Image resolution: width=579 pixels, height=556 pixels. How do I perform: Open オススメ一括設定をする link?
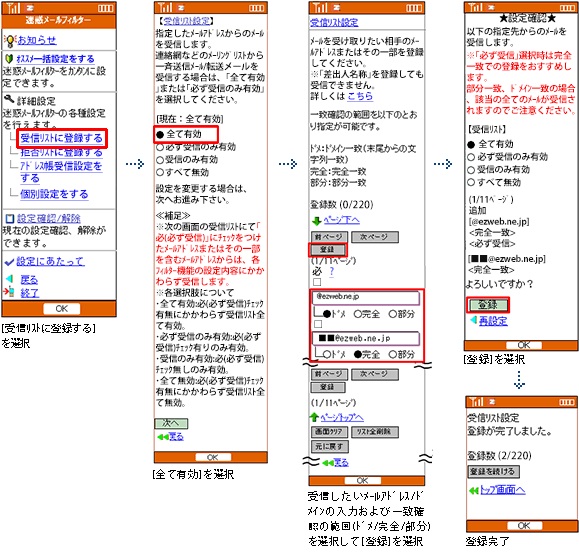click(x=55, y=59)
